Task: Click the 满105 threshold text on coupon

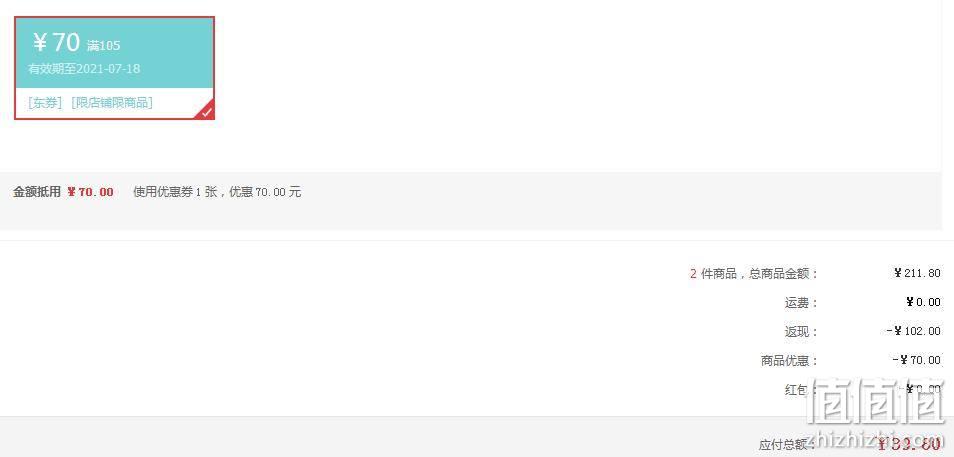Action: click(103, 46)
